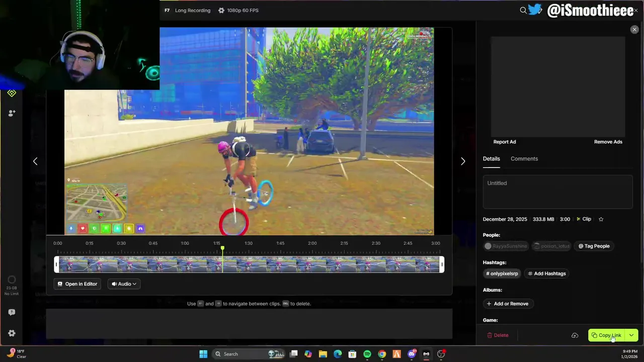Click the right trim handle of timeline
This screenshot has width=644, height=362.
(x=442, y=264)
